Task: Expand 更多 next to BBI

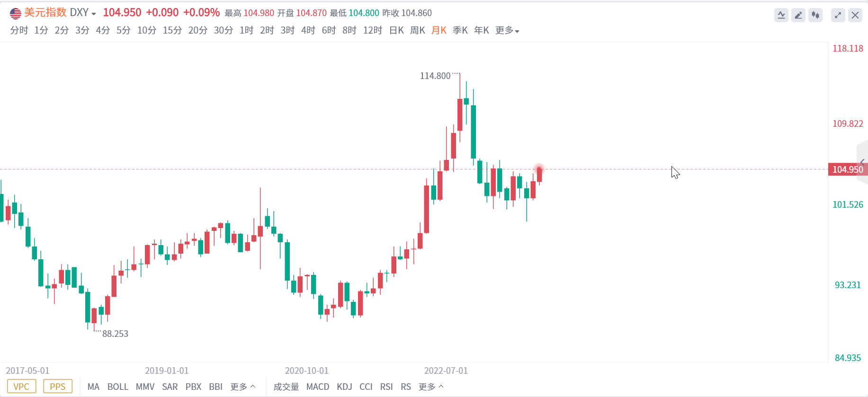Action: click(243, 387)
